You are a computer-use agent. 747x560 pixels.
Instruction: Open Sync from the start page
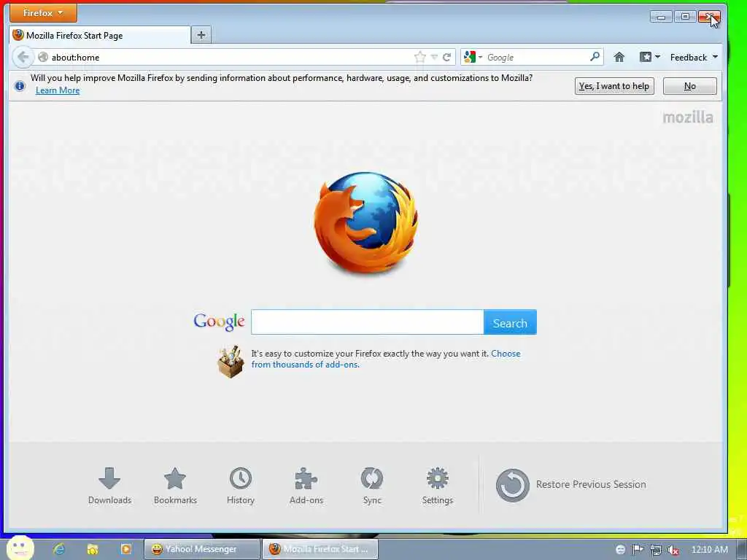(372, 486)
